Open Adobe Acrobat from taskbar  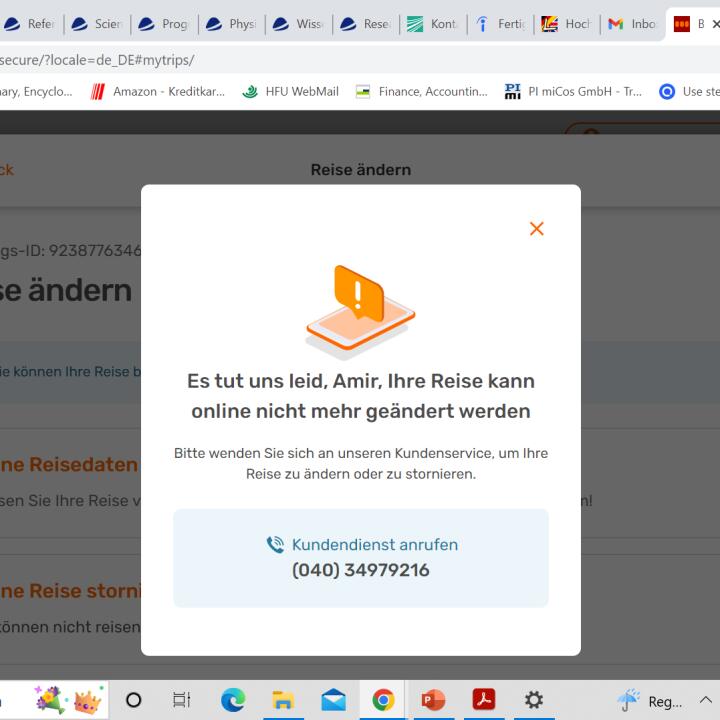[x=484, y=700]
